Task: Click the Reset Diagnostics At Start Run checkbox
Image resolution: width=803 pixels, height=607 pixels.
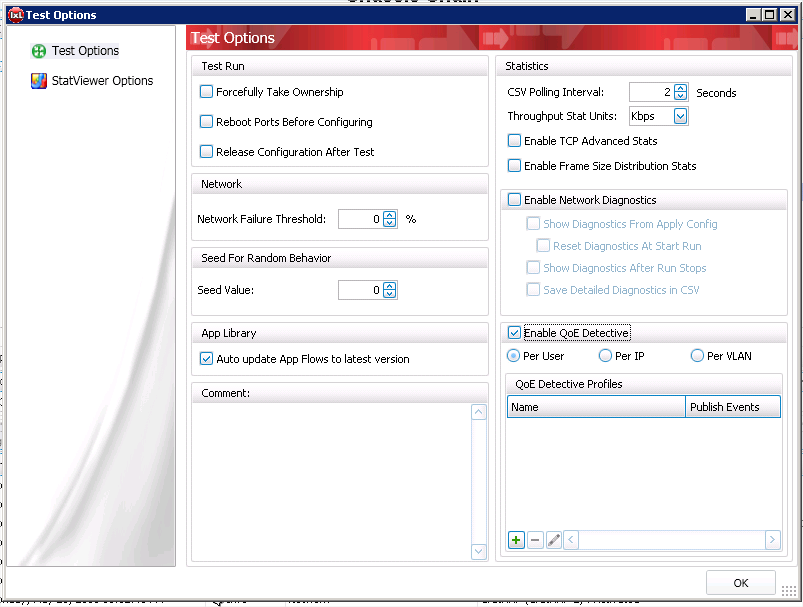Action: click(x=543, y=245)
